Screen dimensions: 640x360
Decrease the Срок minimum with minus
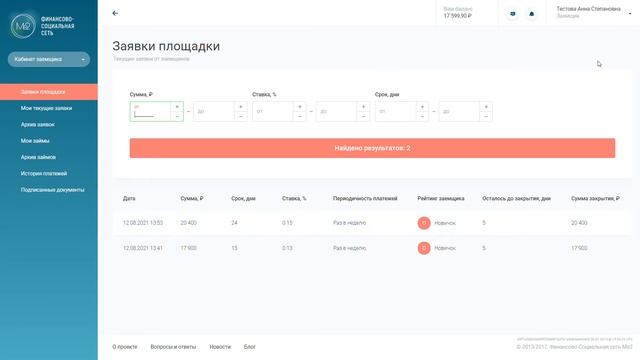(x=422, y=116)
